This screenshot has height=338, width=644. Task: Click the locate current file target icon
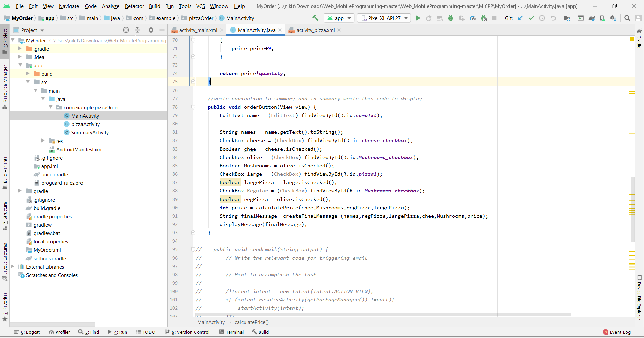click(x=126, y=30)
